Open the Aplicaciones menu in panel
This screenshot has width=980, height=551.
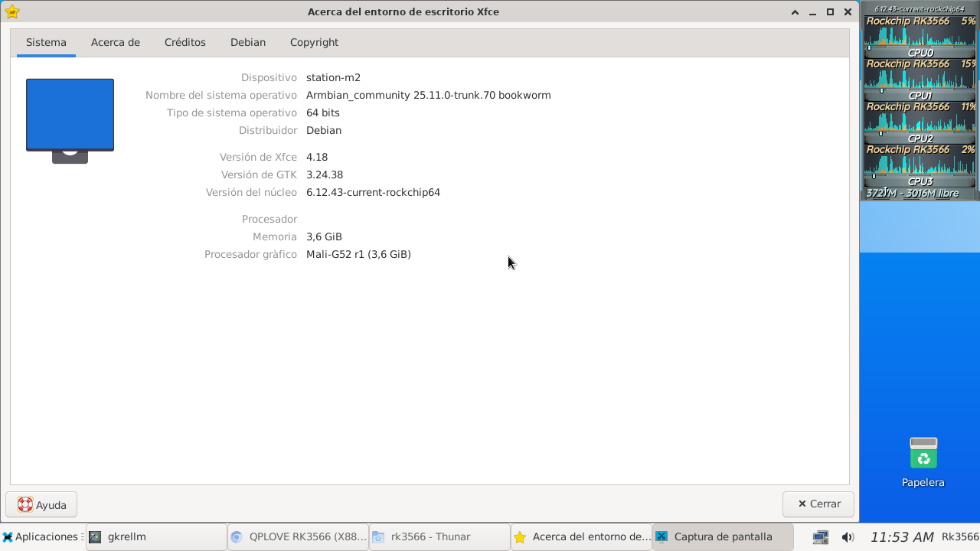tap(43, 536)
